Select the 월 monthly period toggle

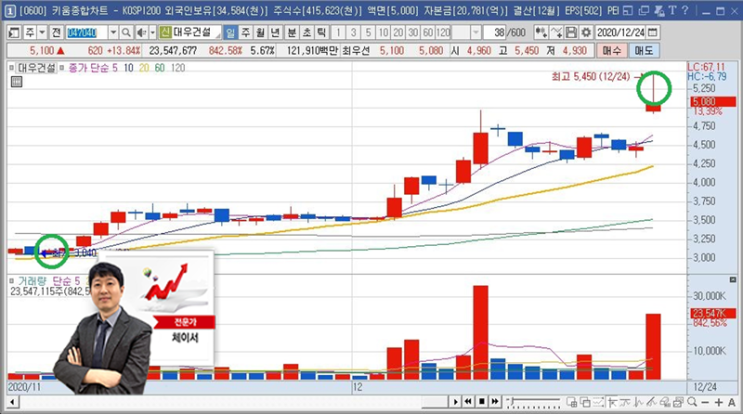[260, 32]
